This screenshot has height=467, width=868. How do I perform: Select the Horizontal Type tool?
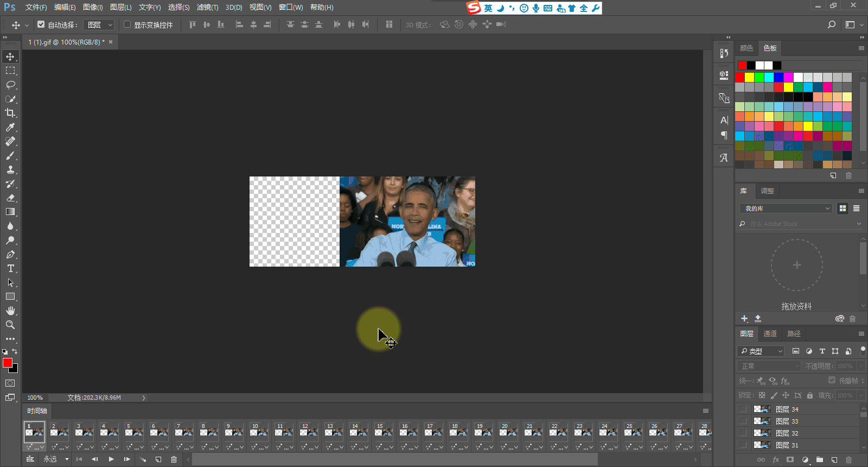[x=10, y=268]
